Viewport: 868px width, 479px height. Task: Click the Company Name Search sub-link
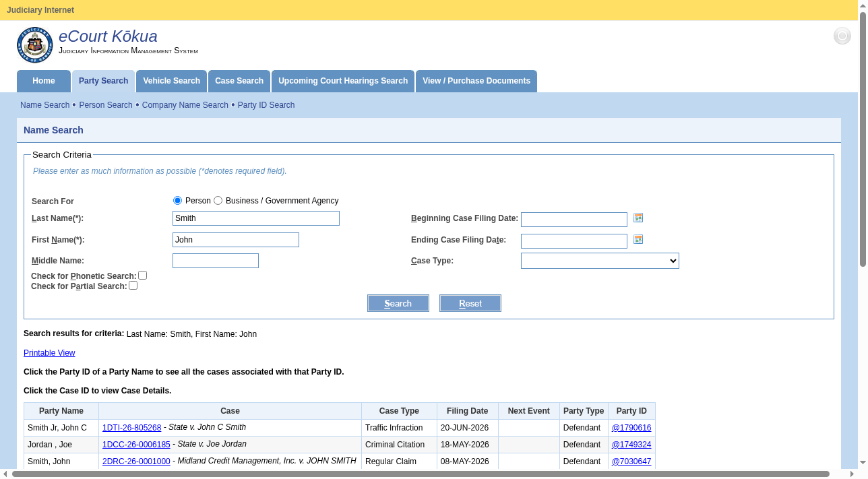pos(185,105)
